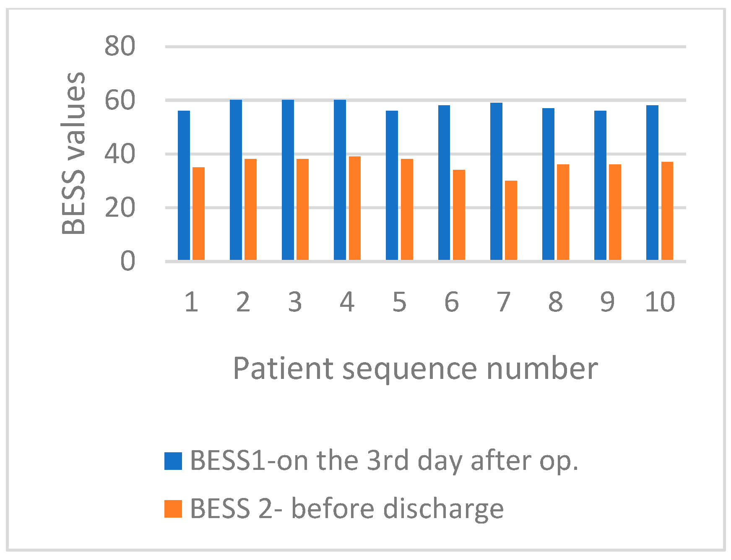The height and width of the screenshot is (560, 731).
Task: Select the BESS 2- before discharge legend label
Action: 347,508
